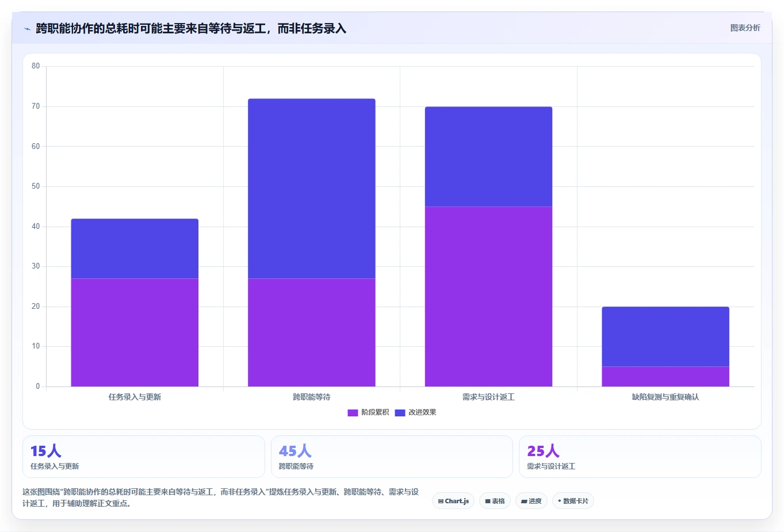
Task: Click the blue segment of 任务录入与更新 bar
Action: (x=135, y=248)
